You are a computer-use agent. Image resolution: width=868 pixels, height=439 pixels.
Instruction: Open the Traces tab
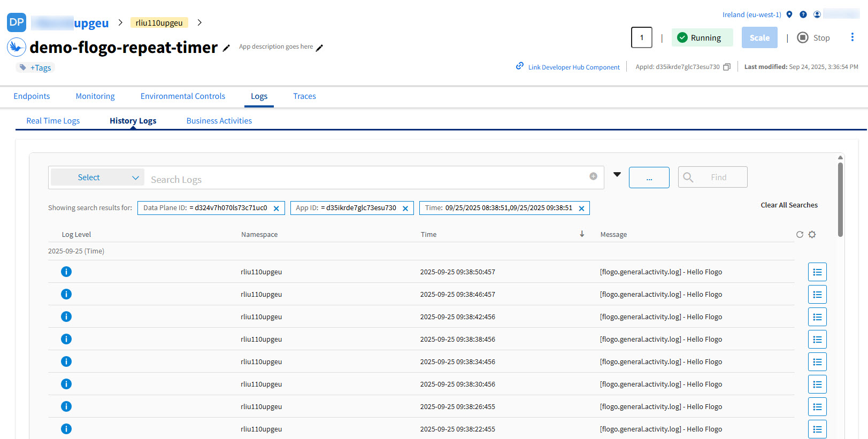tap(304, 96)
